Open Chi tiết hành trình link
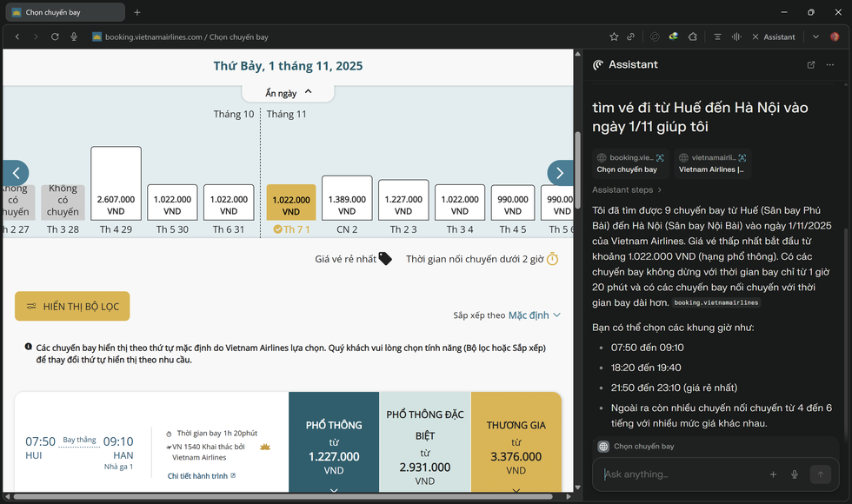Image resolution: width=852 pixels, height=504 pixels. coord(202,475)
